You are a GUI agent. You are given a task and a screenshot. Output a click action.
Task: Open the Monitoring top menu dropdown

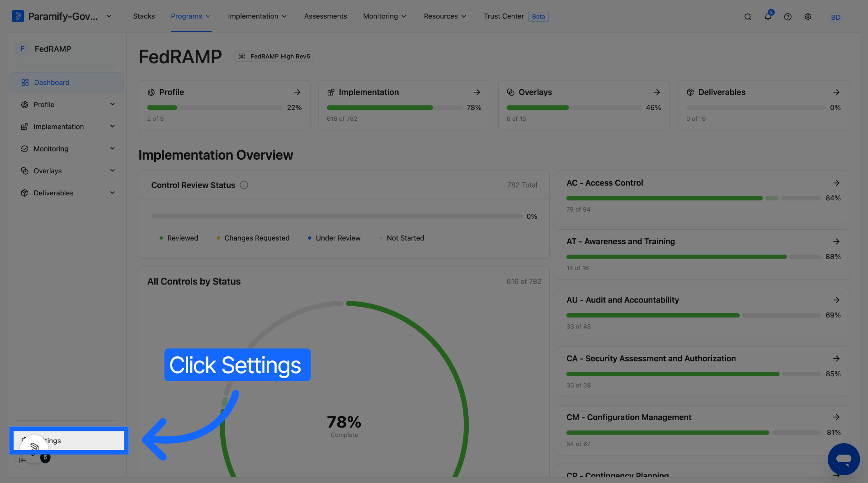pyautogui.click(x=385, y=16)
